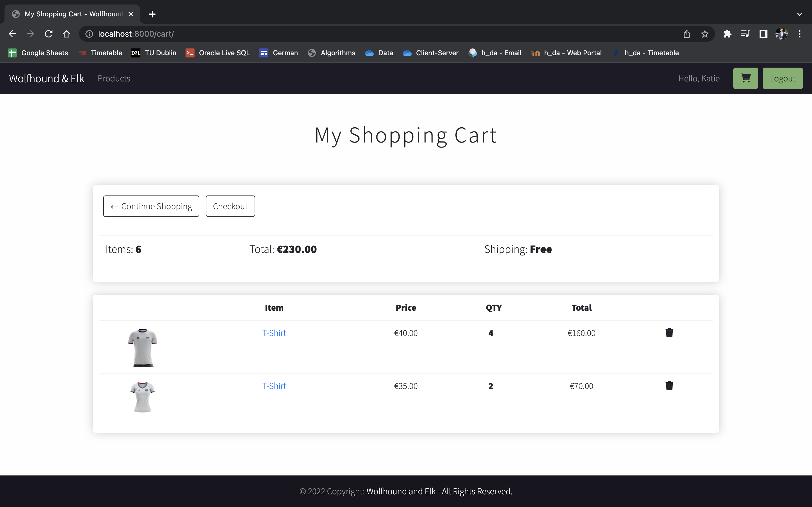
Task: Log out using the Logout button
Action: coord(782,78)
